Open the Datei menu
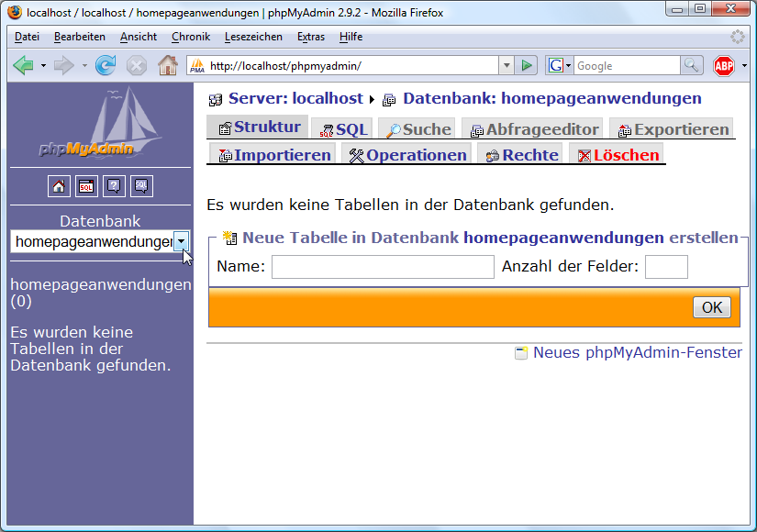Screen dimensions: 757x532 tap(27, 37)
